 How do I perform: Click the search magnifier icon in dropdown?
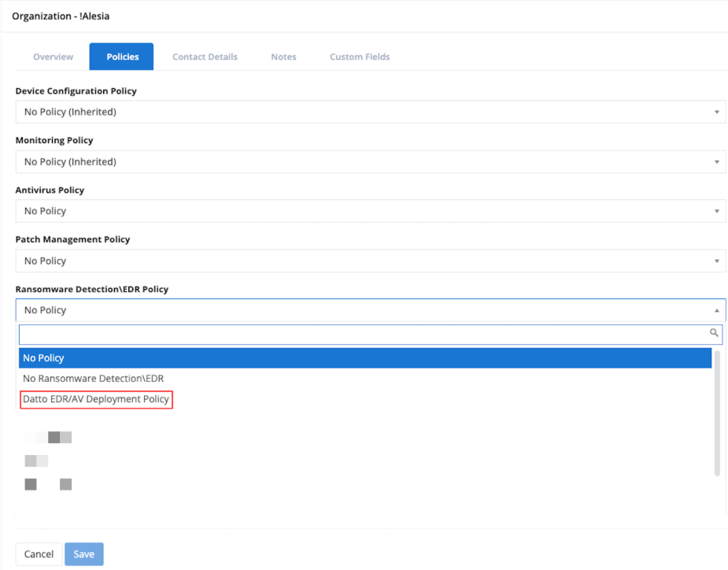[x=714, y=334]
